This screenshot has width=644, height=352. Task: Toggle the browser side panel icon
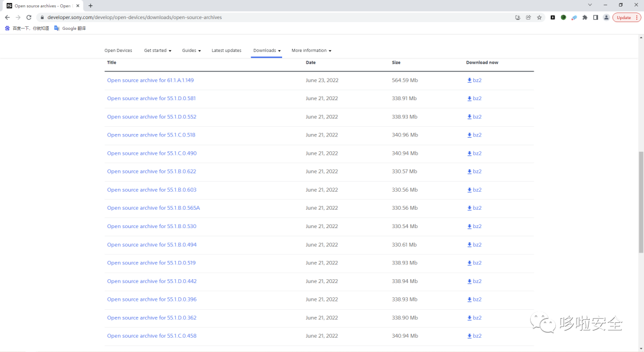click(596, 17)
